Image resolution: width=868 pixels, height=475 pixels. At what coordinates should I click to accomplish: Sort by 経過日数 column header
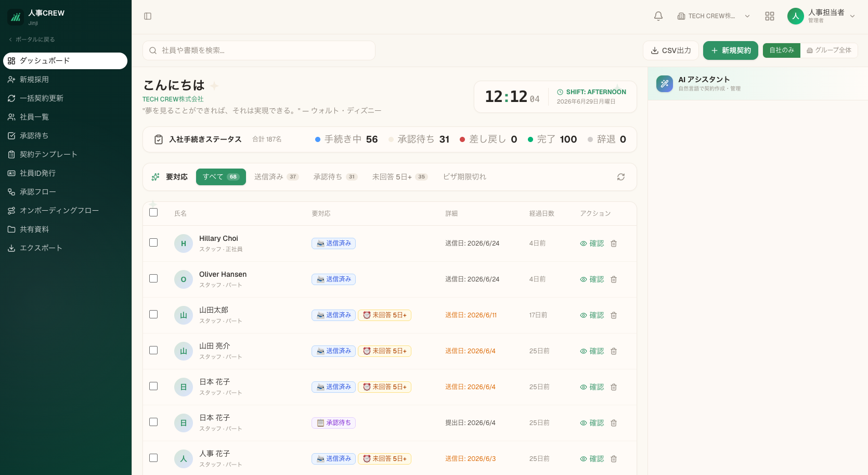click(542, 213)
